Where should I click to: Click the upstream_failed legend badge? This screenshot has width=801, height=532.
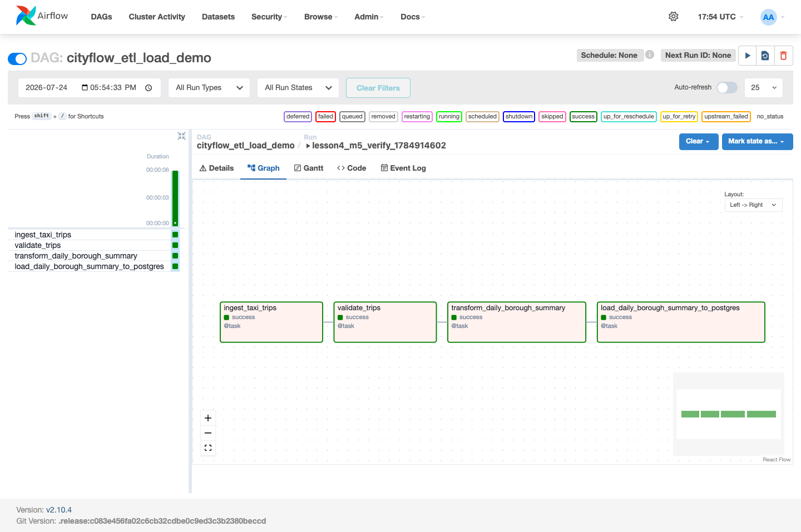click(726, 116)
